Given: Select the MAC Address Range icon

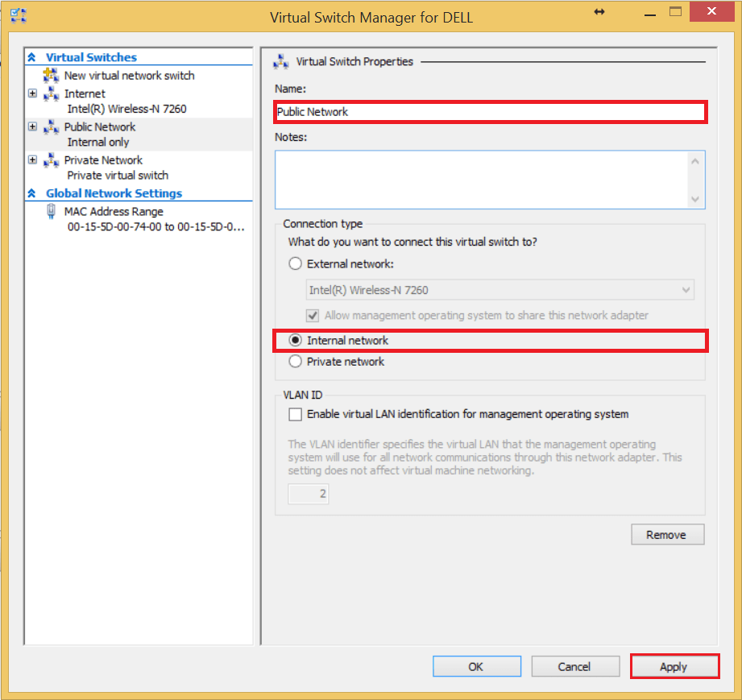Looking at the screenshot, I should pyautogui.click(x=50, y=211).
